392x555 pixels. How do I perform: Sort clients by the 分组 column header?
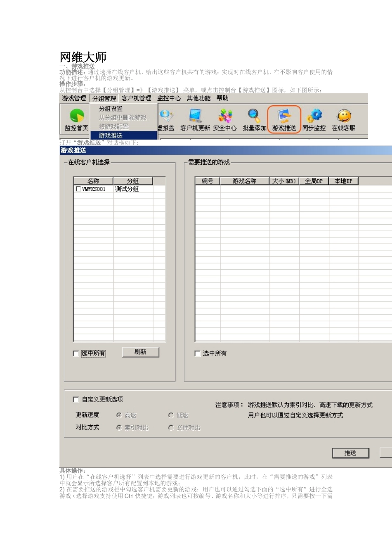[x=133, y=181]
